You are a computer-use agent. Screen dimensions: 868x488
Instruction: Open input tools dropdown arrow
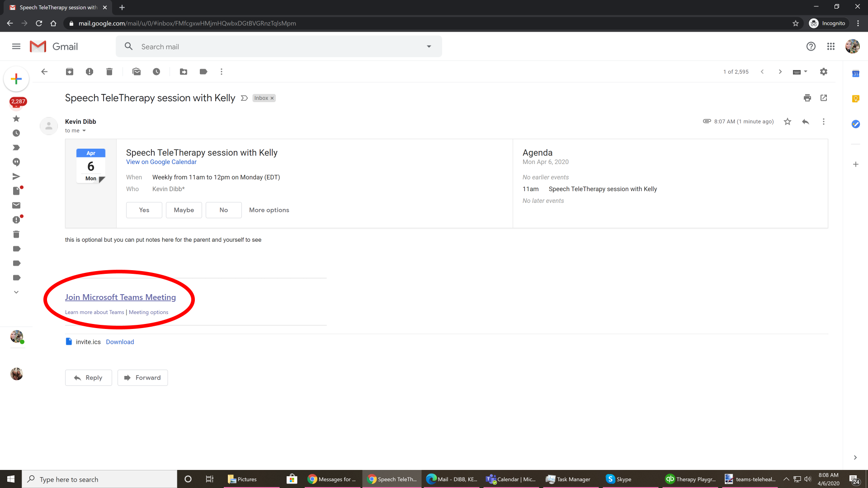806,71
